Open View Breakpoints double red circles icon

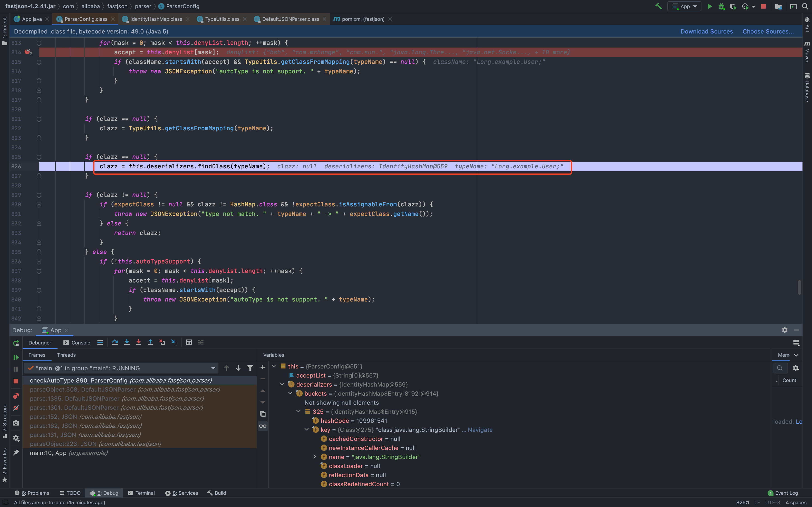tap(16, 396)
